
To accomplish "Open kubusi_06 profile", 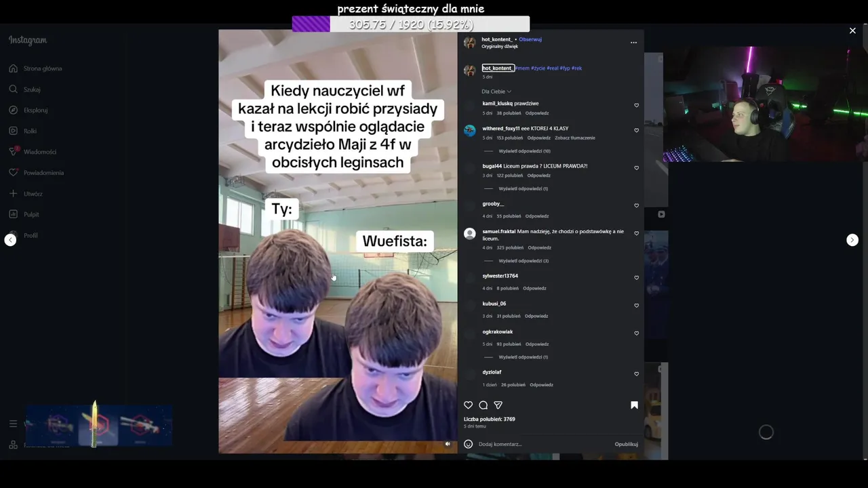I will (x=494, y=304).
